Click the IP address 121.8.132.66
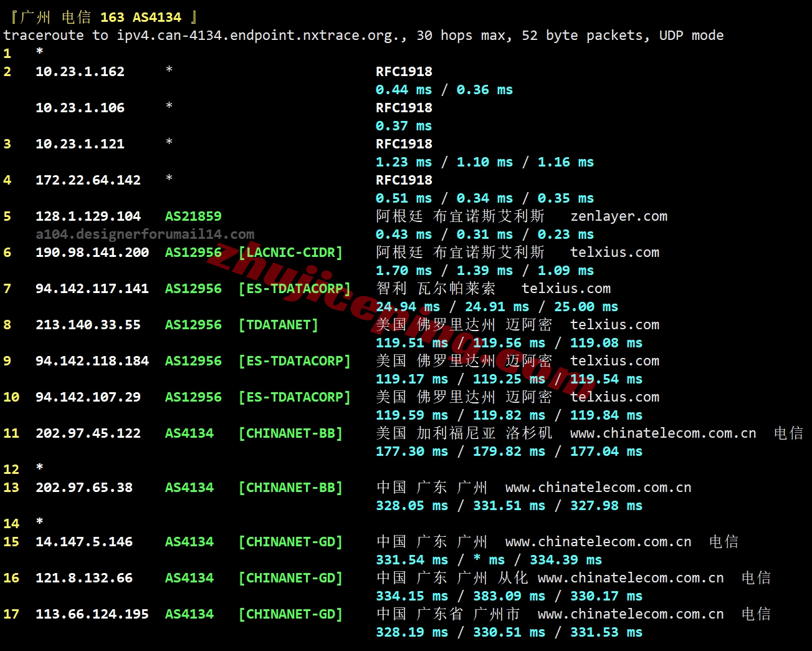This screenshot has height=651, width=812. coord(84,578)
